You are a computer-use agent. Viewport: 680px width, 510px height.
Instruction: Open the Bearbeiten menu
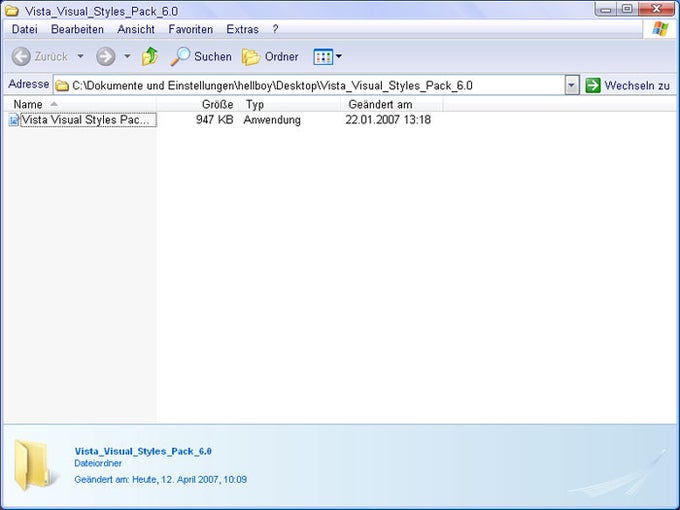77,29
